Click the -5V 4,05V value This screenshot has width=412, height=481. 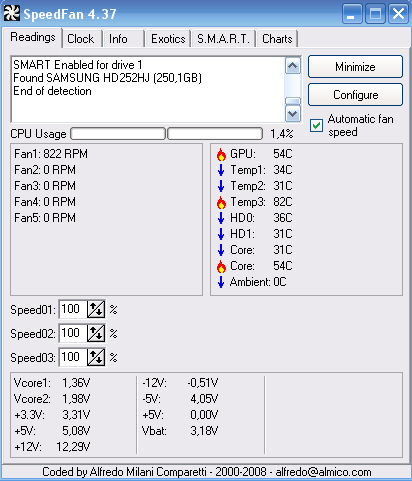coord(204,399)
